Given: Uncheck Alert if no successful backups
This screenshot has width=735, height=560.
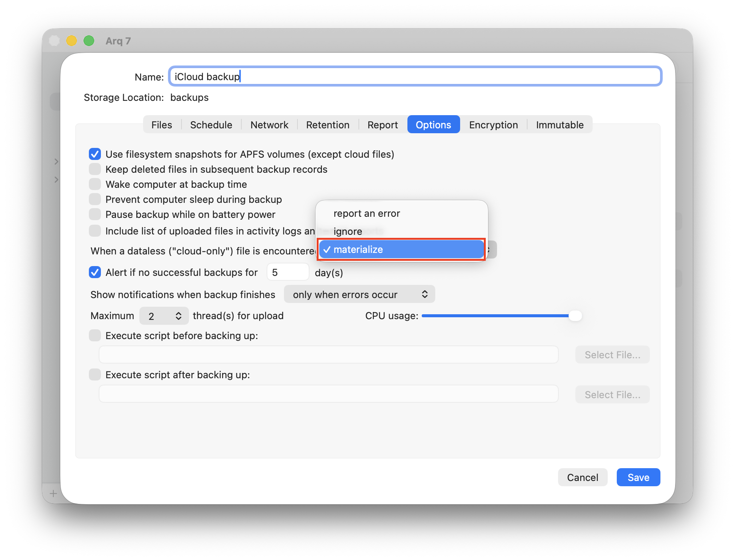Looking at the screenshot, I should coord(95,272).
